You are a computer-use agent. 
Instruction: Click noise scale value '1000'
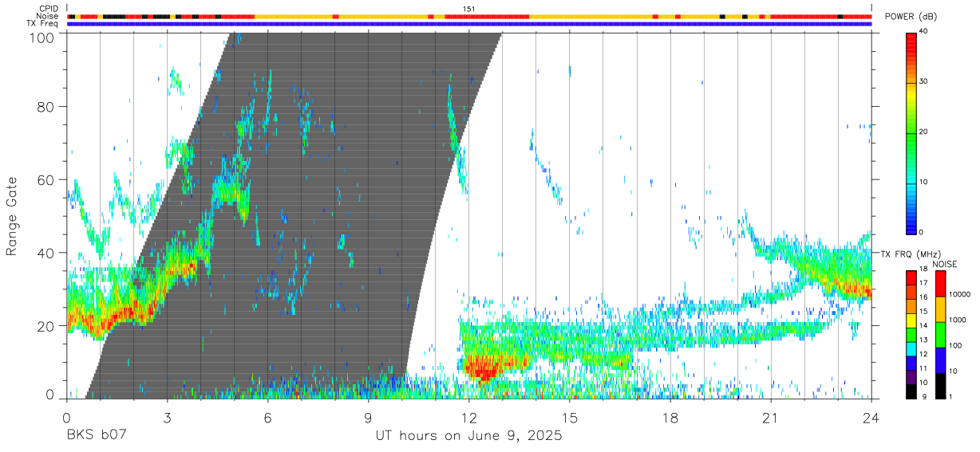[x=957, y=320]
